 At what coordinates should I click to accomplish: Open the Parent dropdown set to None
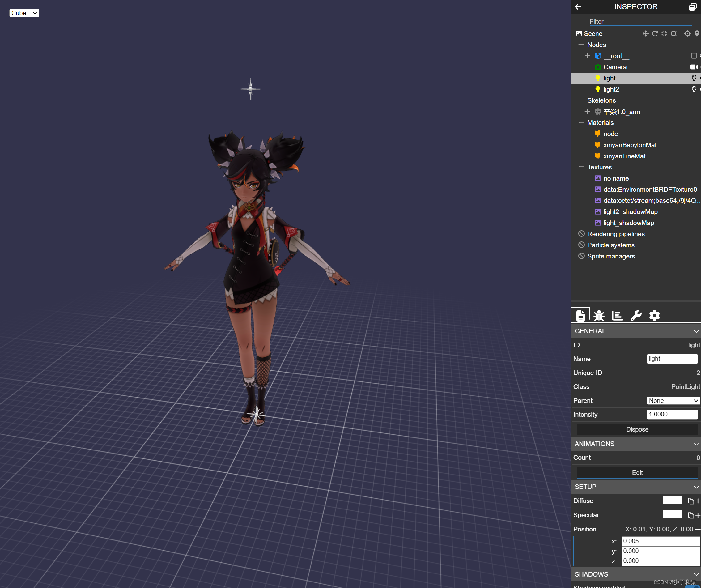tap(672, 400)
